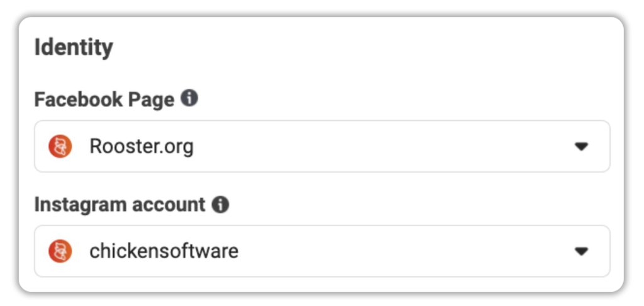Click the Instagram account info icon
Image resolution: width=644 pixels, height=306 pixels.
click(x=220, y=205)
